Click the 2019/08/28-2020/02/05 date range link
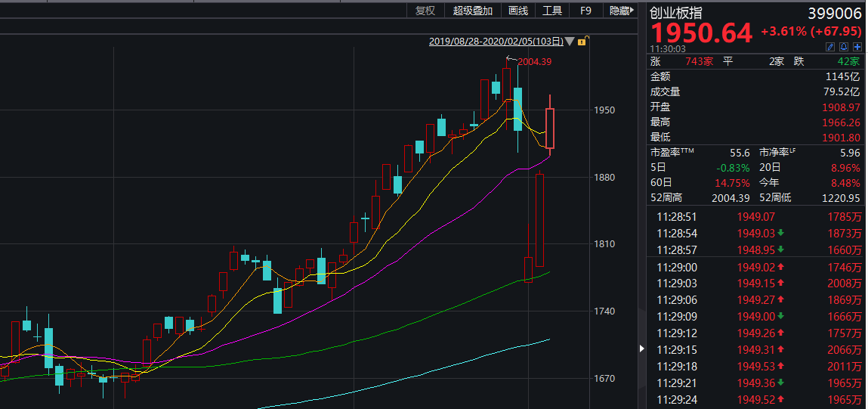This screenshot has width=868, height=409. [x=496, y=42]
